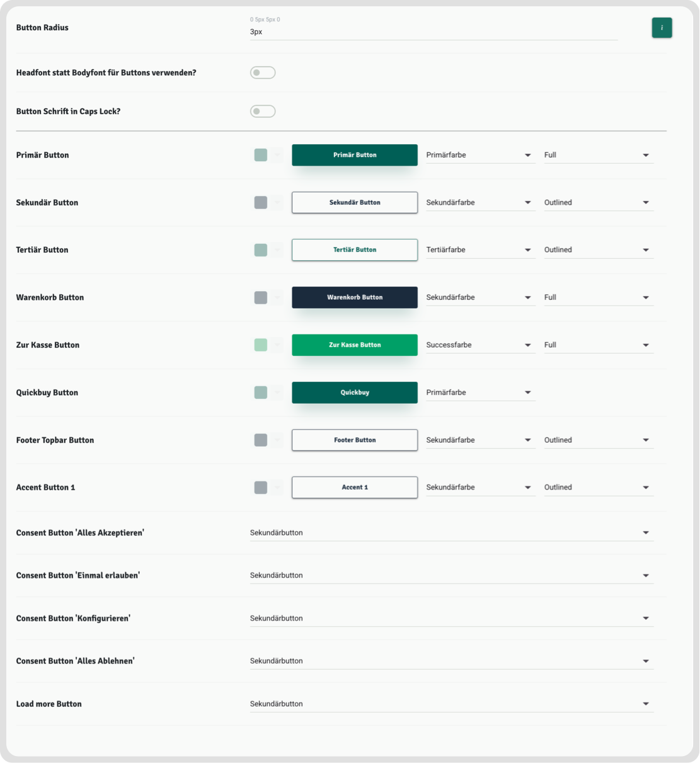Expand Warenkorb Button Full style dropdown

click(x=598, y=297)
